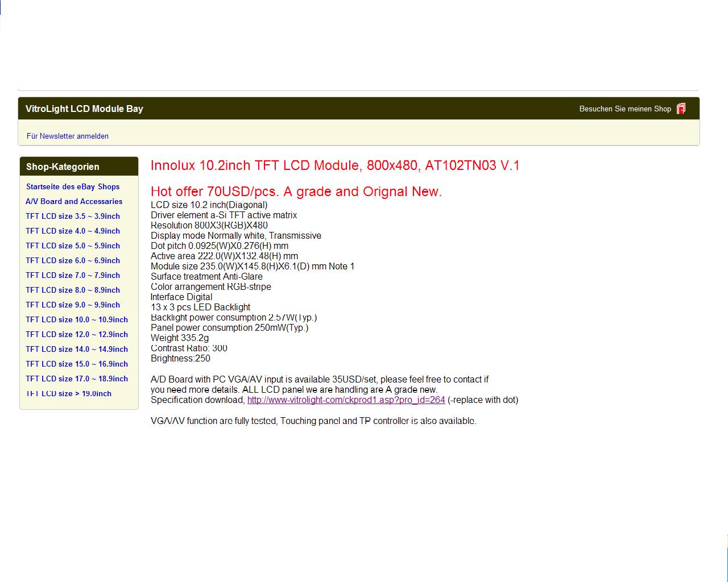Select category TFT LCD size 12.0 ~ 12.9inch
728x582 pixels.
[x=77, y=334]
